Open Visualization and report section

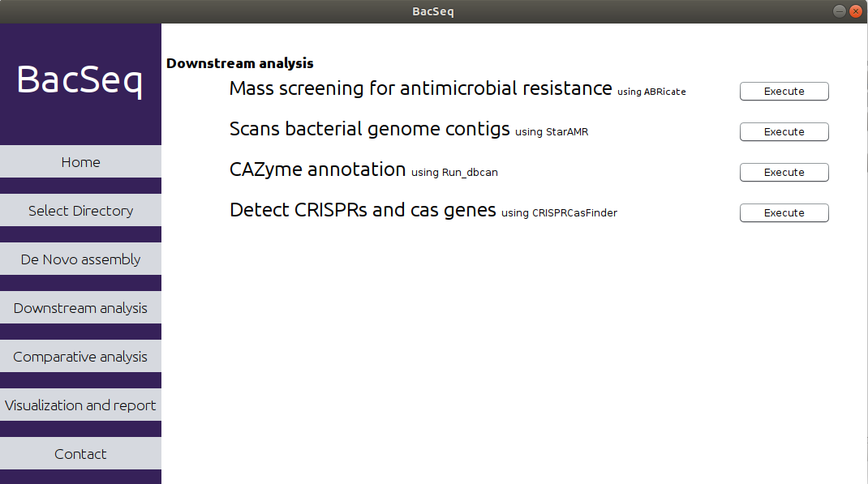click(x=81, y=405)
